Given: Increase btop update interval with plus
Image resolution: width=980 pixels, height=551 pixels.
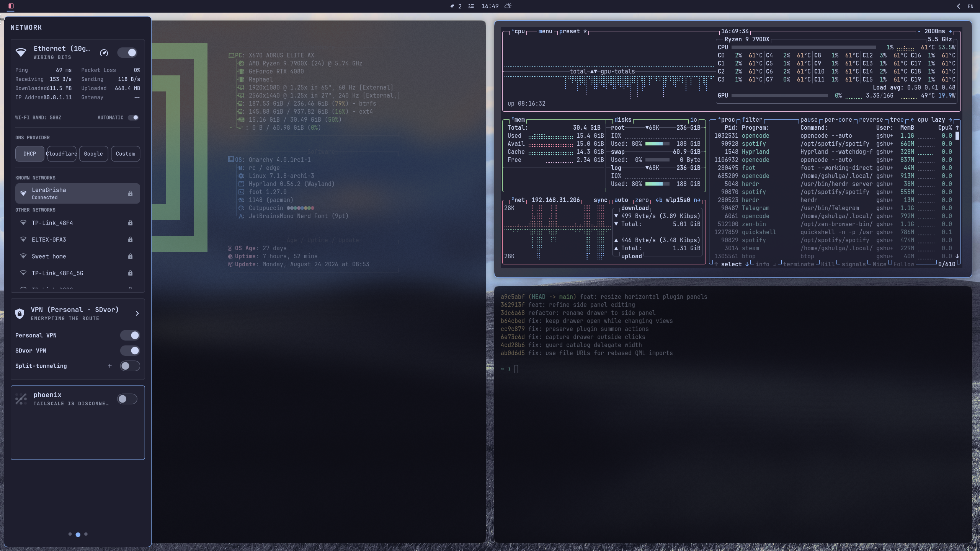Looking at the screenshot, I should 950,31.
